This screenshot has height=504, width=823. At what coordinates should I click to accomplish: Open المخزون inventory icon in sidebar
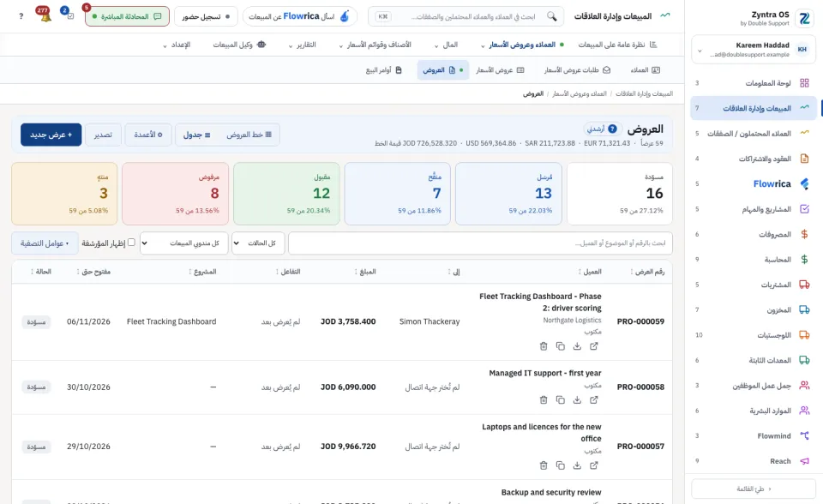pos(803,309)
